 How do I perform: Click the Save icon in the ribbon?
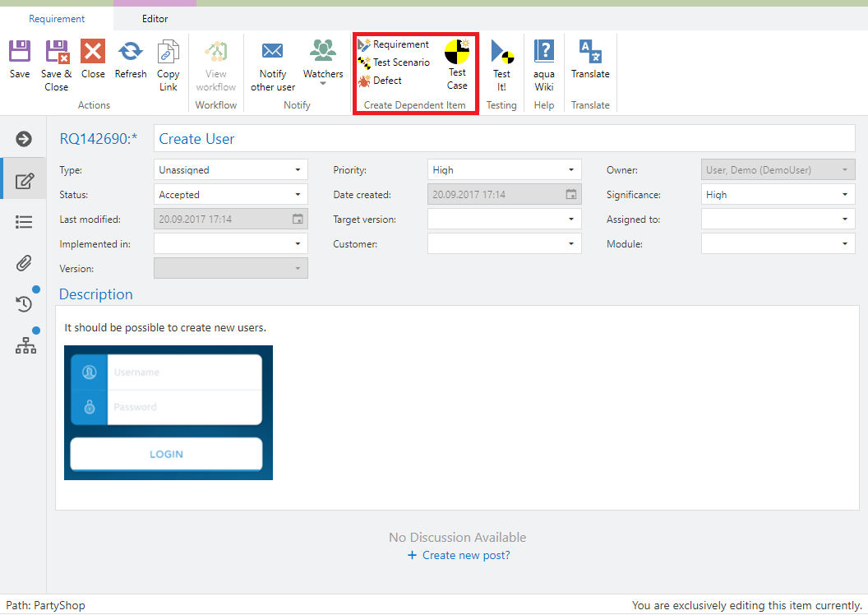(x=20, y=53)
